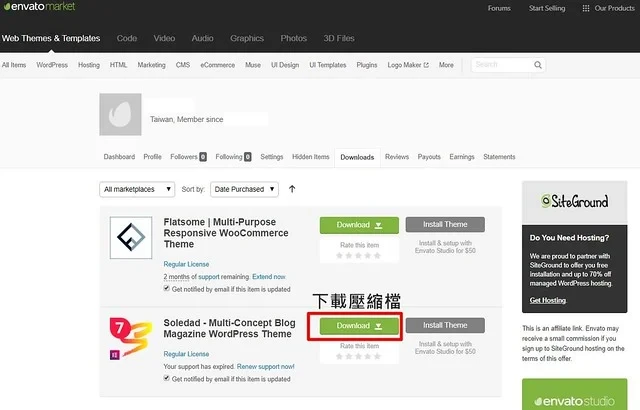Click Install Theme for Flatsome
640x410 pixels.
point(445,224)
